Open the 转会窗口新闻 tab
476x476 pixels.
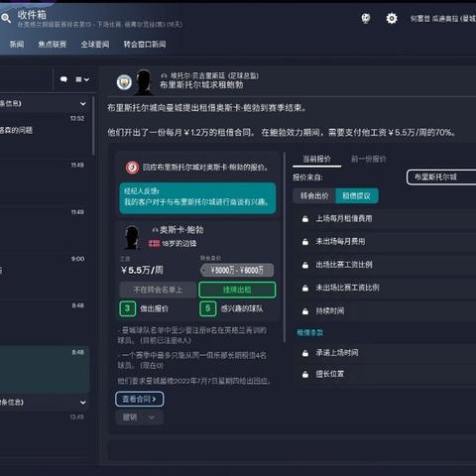point(145,45)
